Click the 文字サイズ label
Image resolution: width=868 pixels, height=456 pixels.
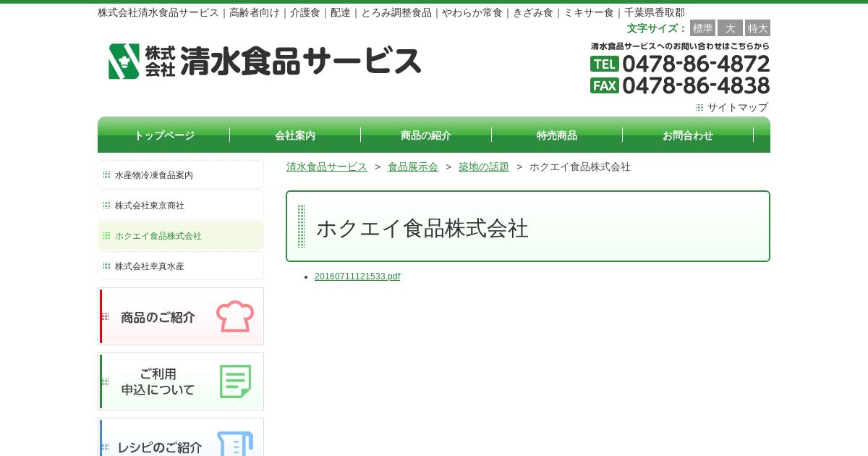pos(657,28)
